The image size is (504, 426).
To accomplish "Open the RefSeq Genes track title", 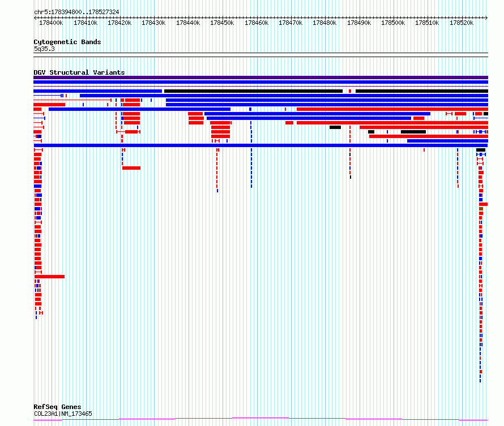I will (x=57, y=407).
